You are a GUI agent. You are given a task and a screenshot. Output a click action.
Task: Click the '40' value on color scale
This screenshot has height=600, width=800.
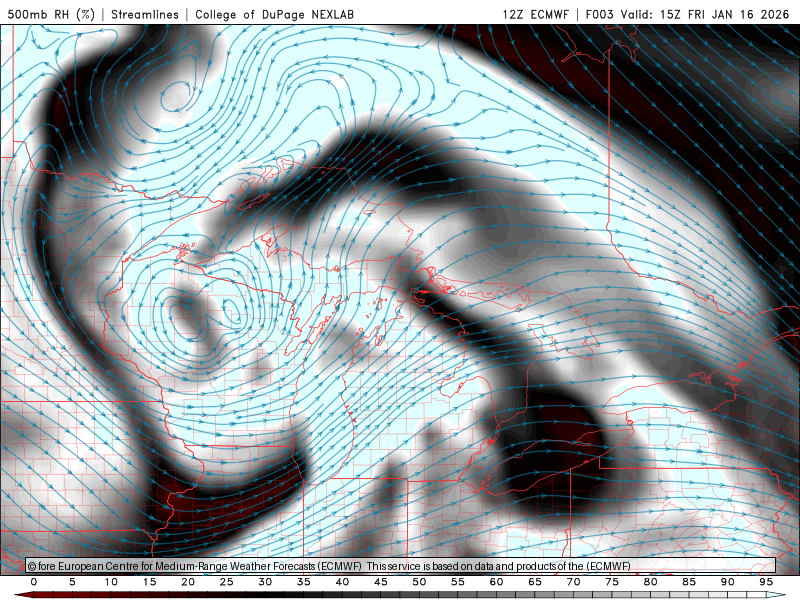tap(342, 582)
